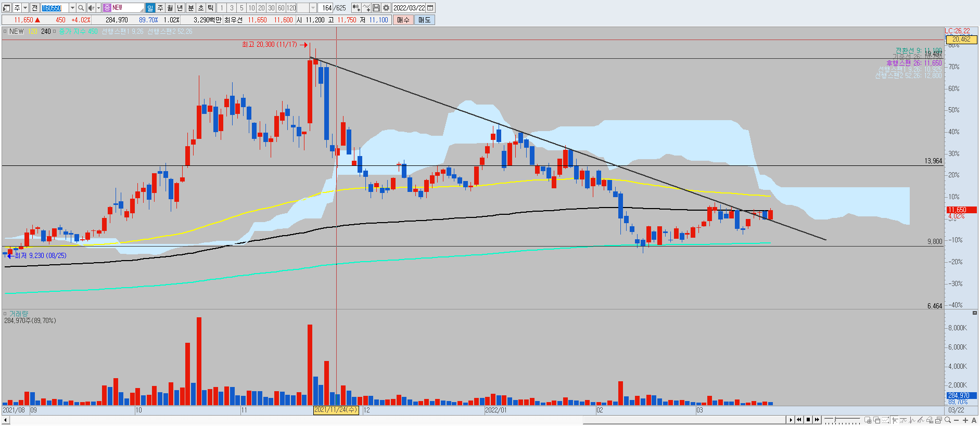Image resolution: width=980 pixels, height=426 pixels.
Task: Click the 2021/11/24(수) date marker on timeline
Action: coord(336,410)
